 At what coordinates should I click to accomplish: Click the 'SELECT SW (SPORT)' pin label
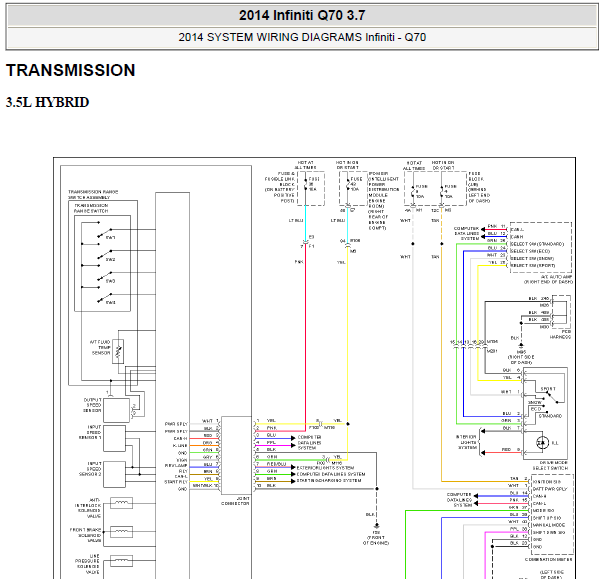pyautogui.click(x=533, y=265)
